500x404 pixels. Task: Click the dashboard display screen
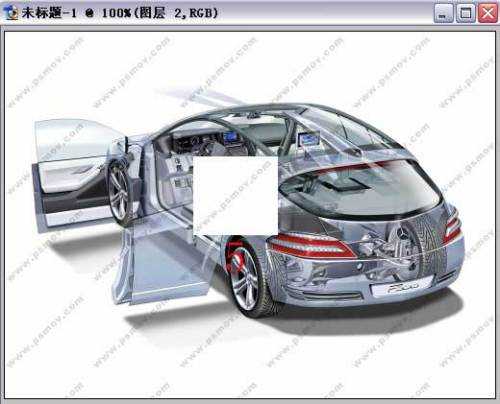tap(230, 137)
